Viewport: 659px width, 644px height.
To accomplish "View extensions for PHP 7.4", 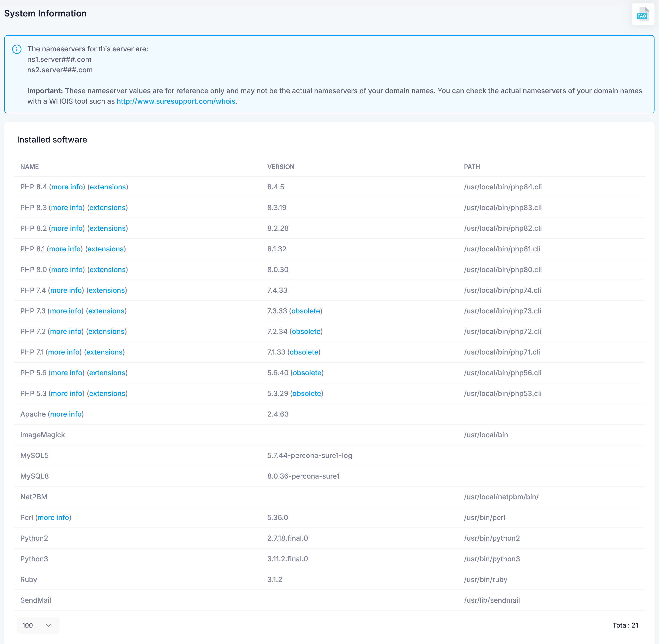I will click(x=107, y=290).
